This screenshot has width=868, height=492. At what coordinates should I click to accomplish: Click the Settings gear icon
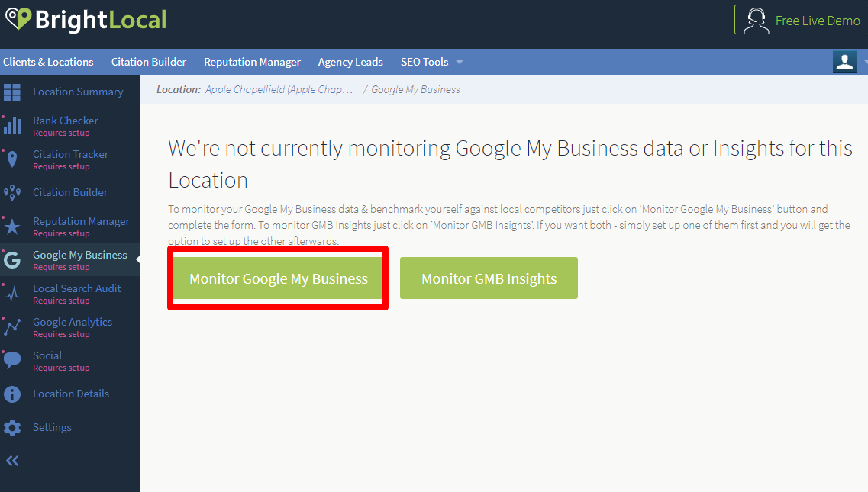pyautogui.click(x=12, y=428)
